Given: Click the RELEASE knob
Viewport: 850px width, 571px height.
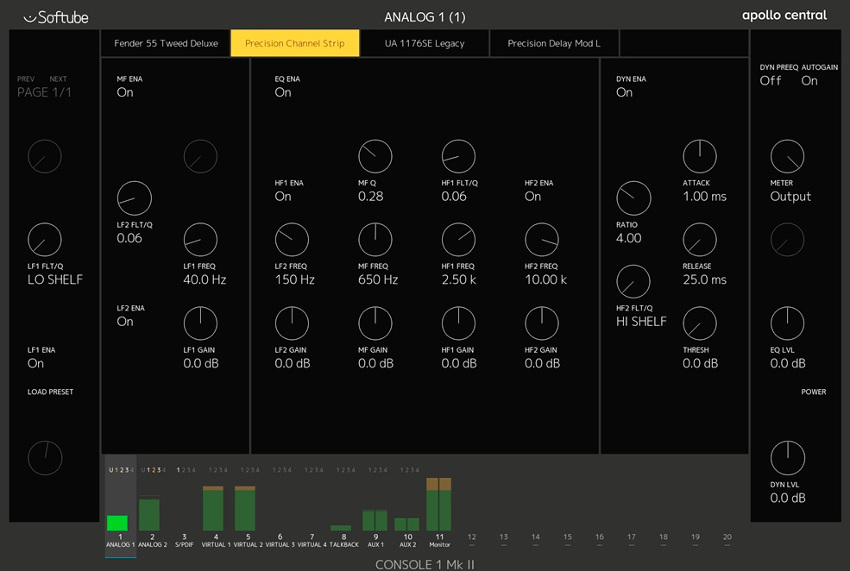Looking at the screenshot, I should pyautogui.click(x=700, y=240).
